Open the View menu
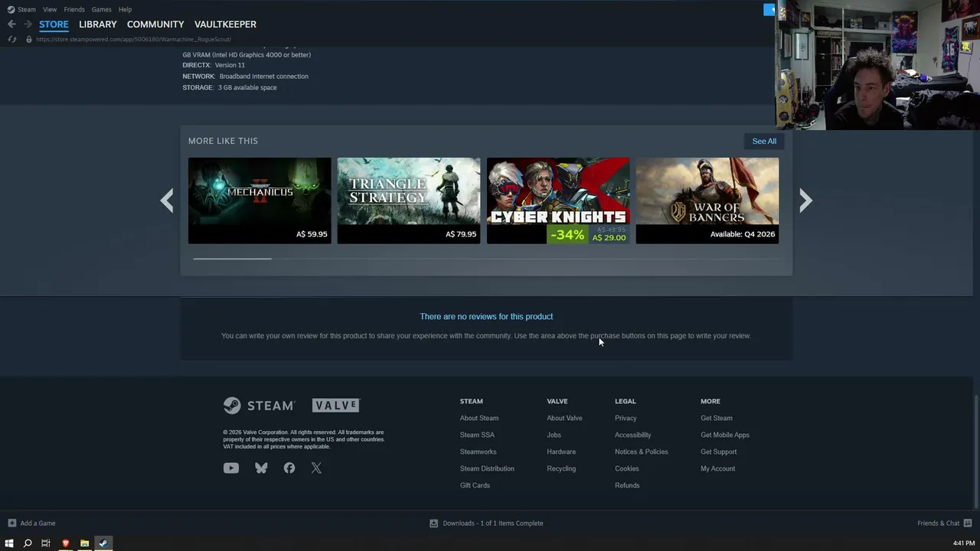Image resolution: width=980 pixels, height=551 pixels. (50, 9)
